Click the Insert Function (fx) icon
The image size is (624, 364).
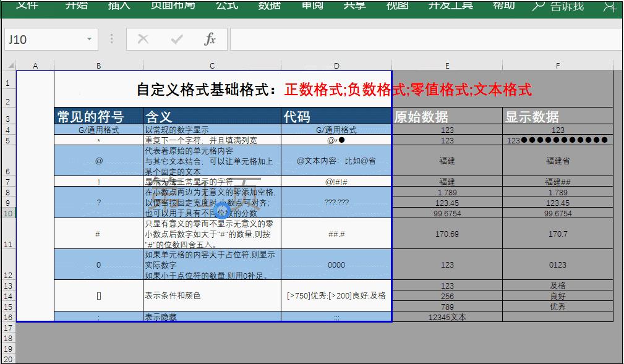210,39
